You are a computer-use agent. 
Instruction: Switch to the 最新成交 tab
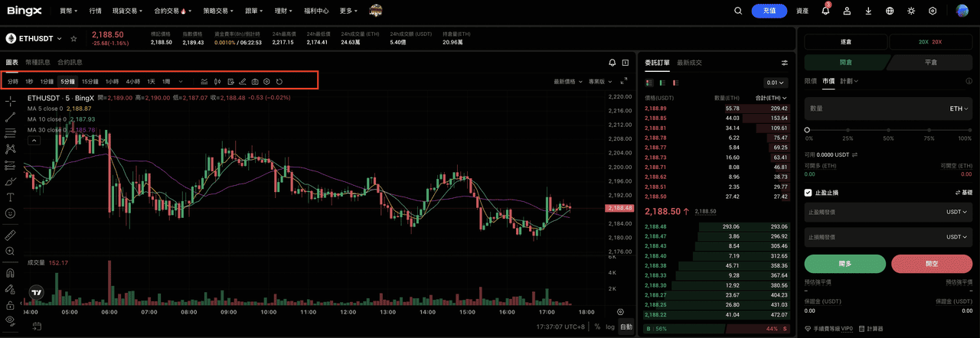click(689, 63)
